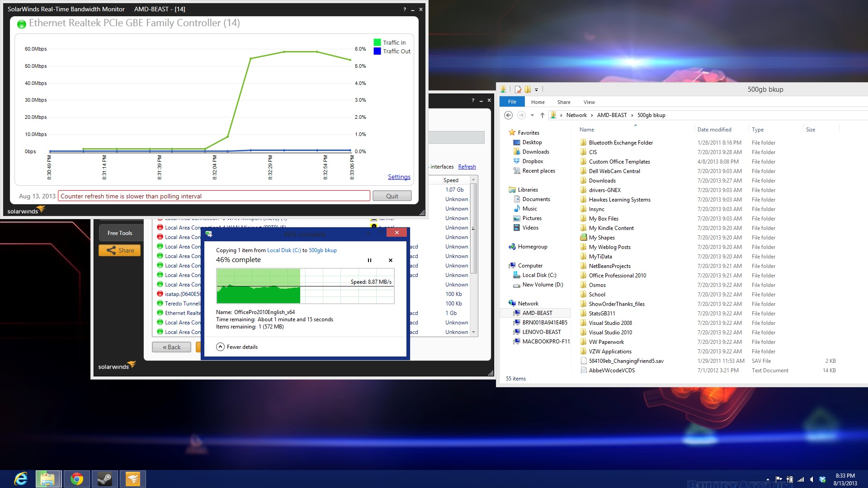Image resolution: width=868 pixels, height=488 pixels.
Task: Click Traffic In green legend swatch
Action: click(377, 42)
